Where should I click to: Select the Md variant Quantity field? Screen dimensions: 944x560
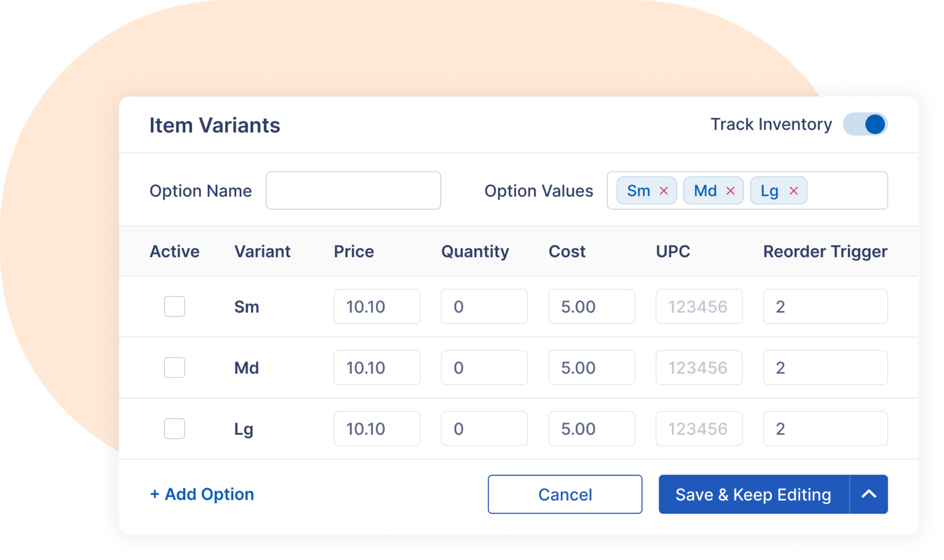coord(484,368)
